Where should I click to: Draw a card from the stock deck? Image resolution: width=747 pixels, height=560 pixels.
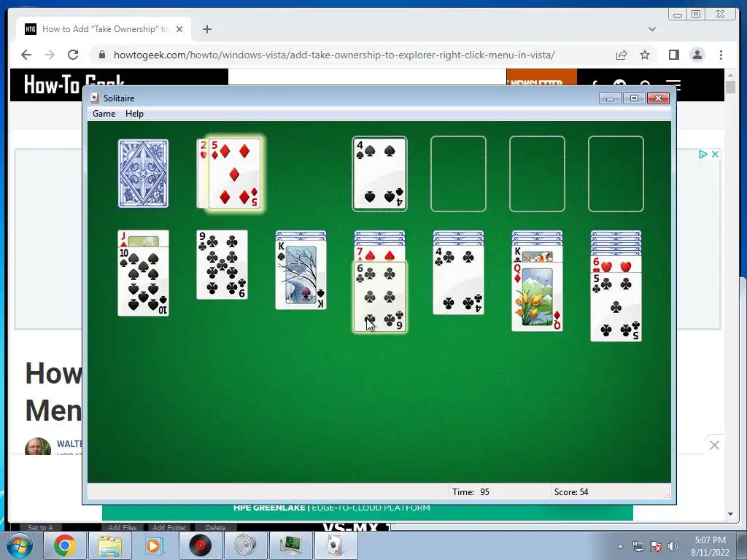(x=144, y=174)
